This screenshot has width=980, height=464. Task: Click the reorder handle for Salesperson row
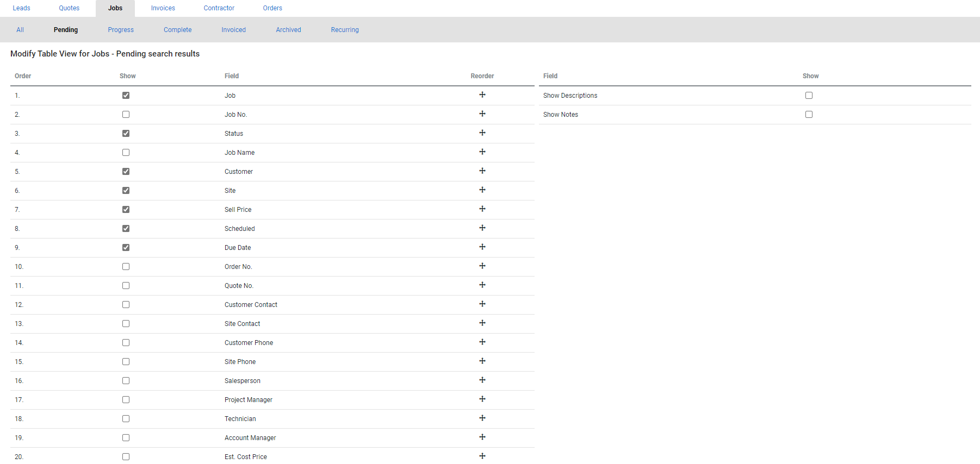482,380
